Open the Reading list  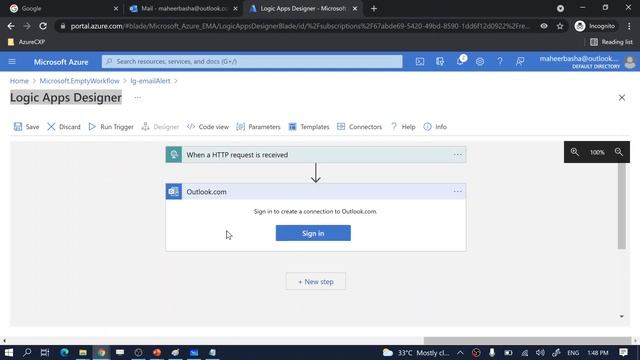(611, 42)
